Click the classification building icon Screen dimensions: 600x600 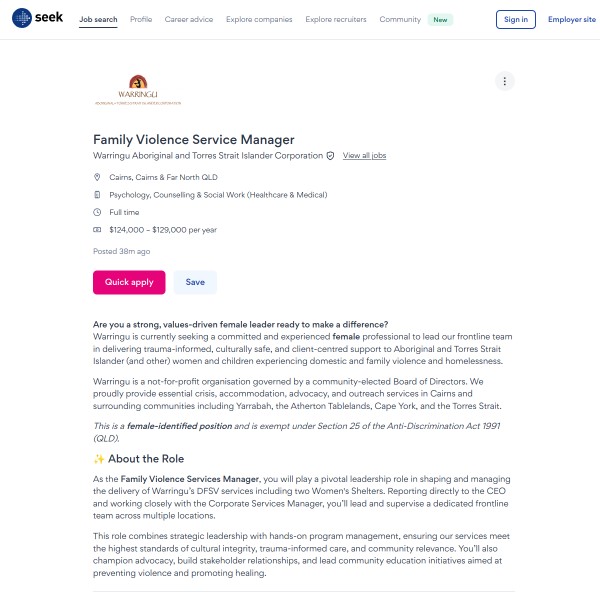(x=97, y=195)
